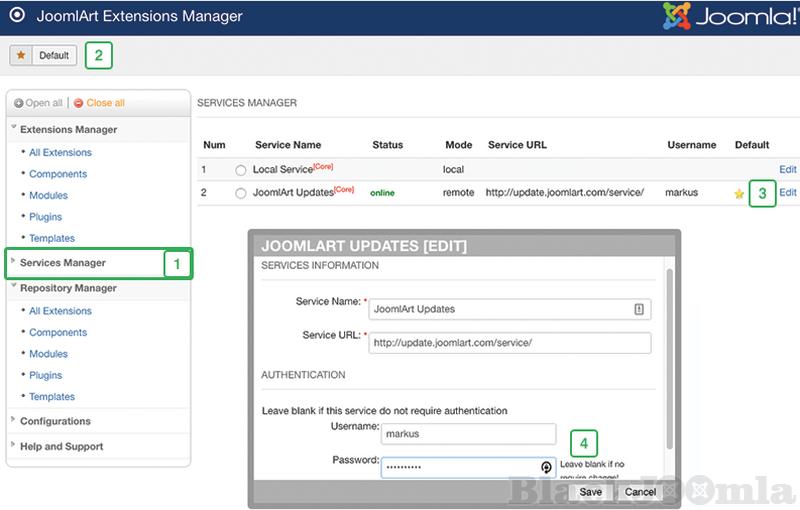Click Edit link for Local Service row

point(787,170)
